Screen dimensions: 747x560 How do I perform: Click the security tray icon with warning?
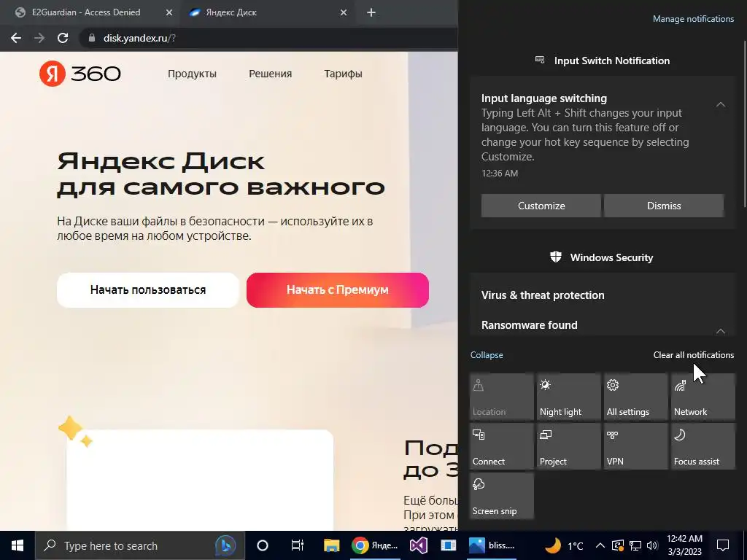pos(617,545)
